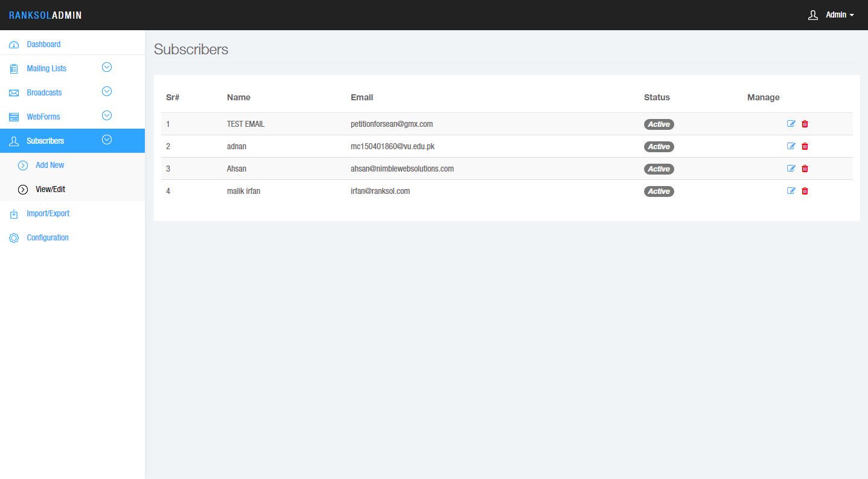Viewport: 868px width, 479px height.
Task: Click the Mailing Lists clipboard icon
Action: [x=14, y=69]
